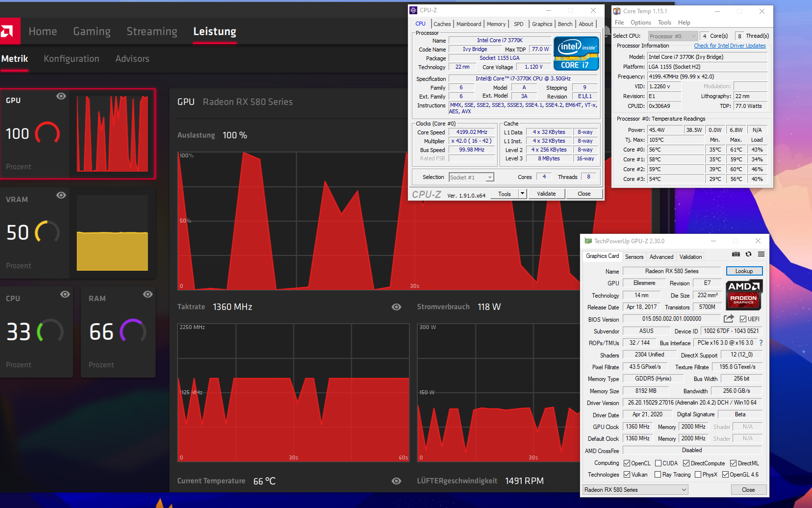Screen dimensions: 812x508
Task: Click the question mark beside Bus Interface
Action: pyautogui.click(x=761, y=343)
